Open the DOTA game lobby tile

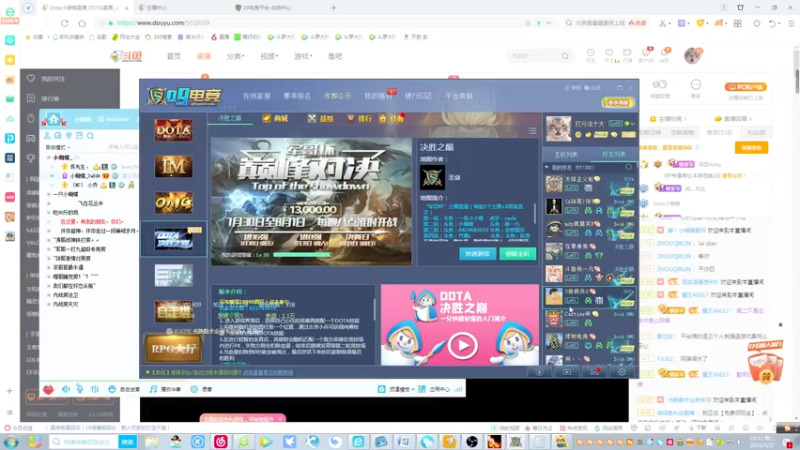coord(173,130)
